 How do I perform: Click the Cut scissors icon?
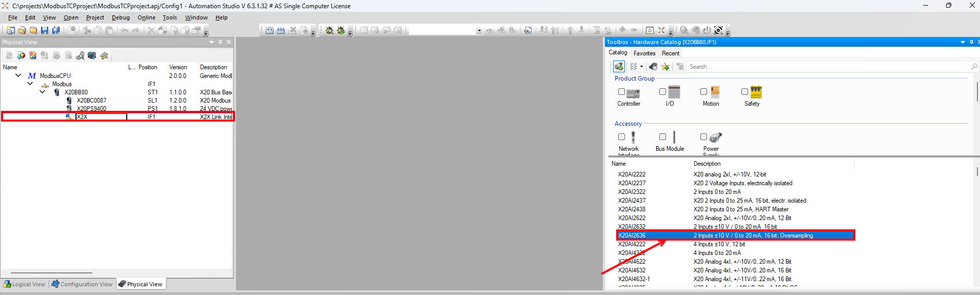[87, 30]
